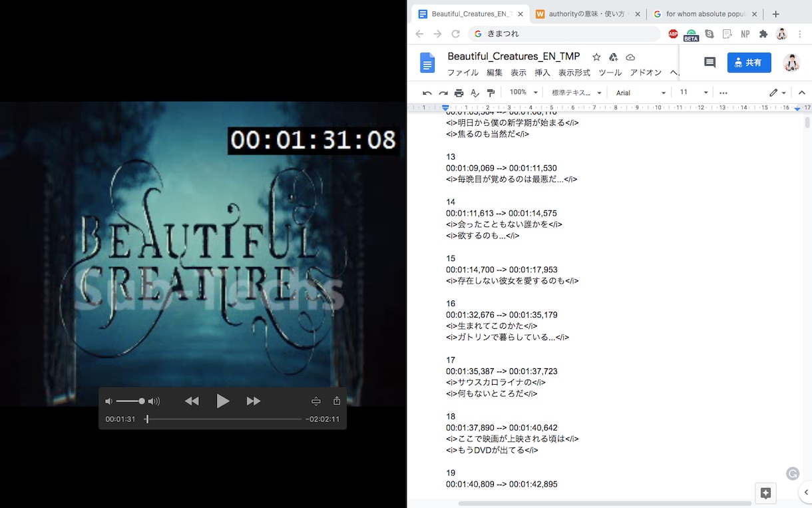Go forward in Chrome
This screenshot has width=812, height=508.
437,34
